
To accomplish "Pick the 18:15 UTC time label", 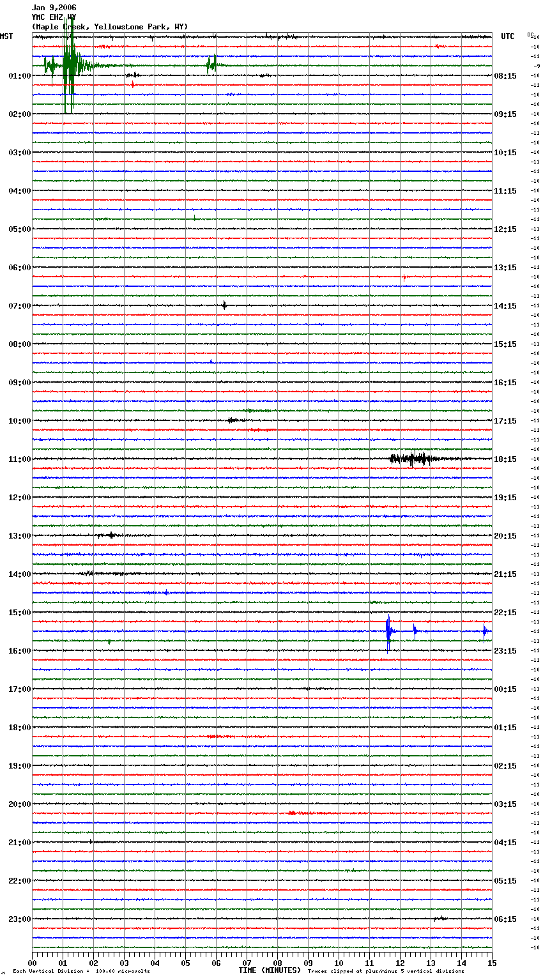I will click(x=505, y=459).
